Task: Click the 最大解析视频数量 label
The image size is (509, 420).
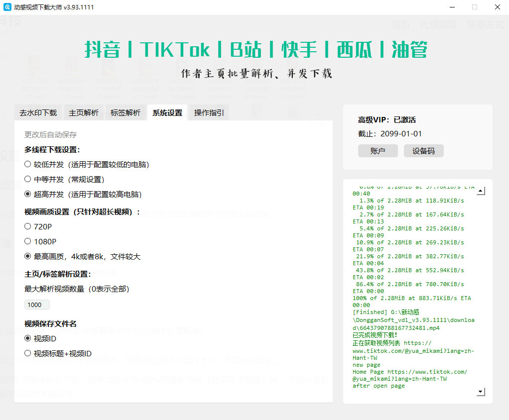Action: [x=77, y=289]
